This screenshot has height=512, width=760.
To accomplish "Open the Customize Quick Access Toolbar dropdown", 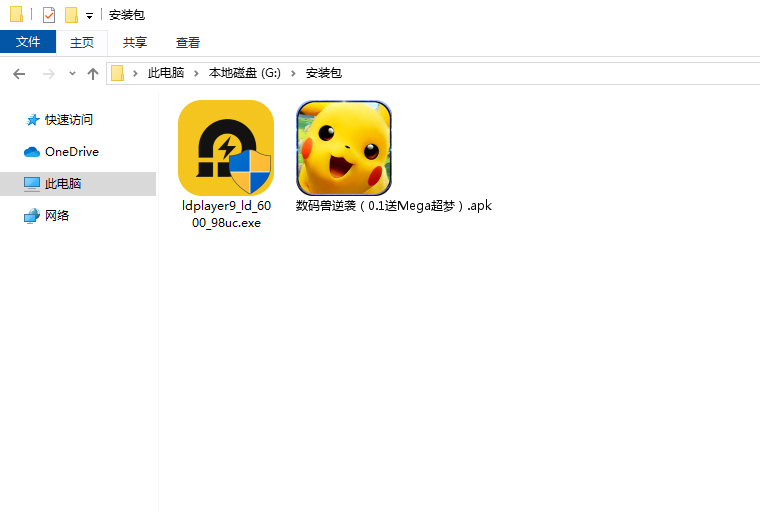I will click(89, 16).
